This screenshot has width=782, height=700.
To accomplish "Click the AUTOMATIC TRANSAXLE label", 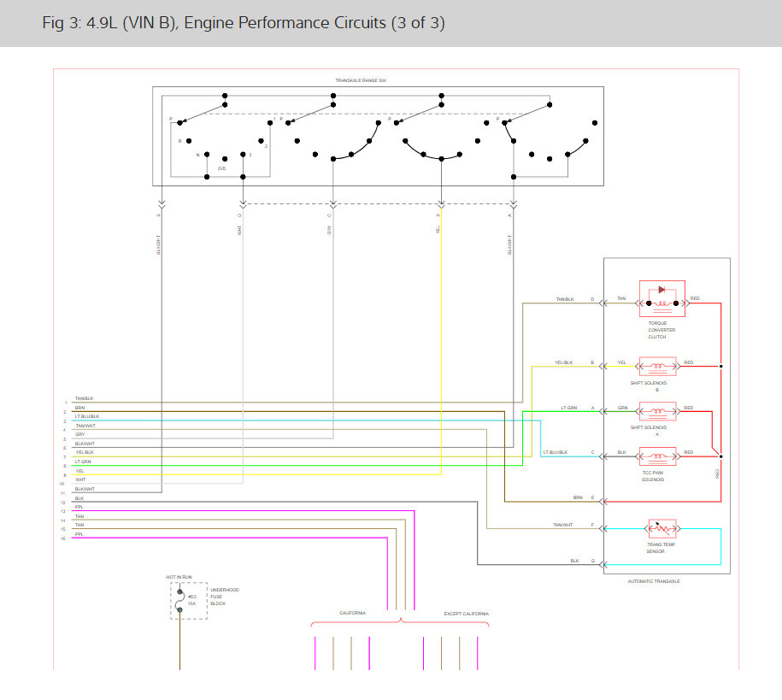I will click(654, 581).
